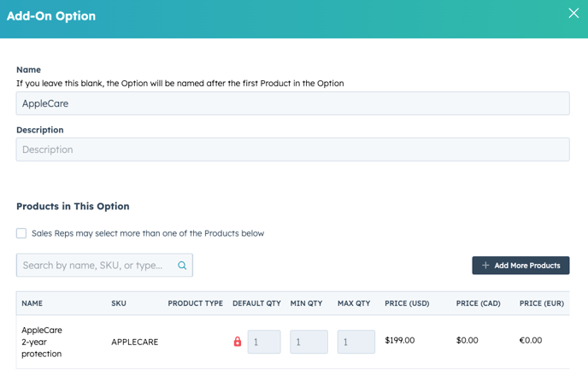Click the $199.00 USD price cell
The image size is (588, 375).
(400, 340)
